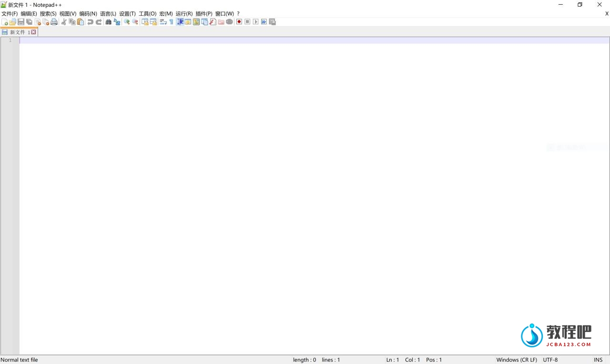Close the 新文件 1 tab
The height and width of the screenshot is (364, 610).
point(33,32)
